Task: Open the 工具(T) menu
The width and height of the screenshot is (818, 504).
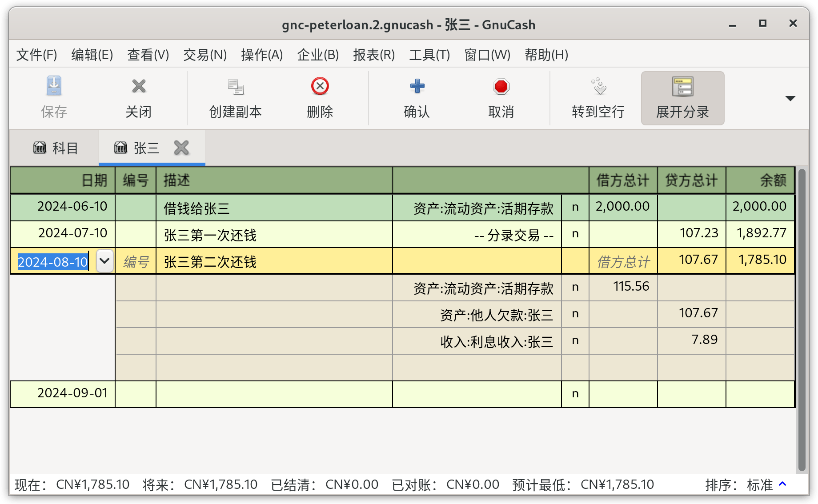Action: click(x=429, y=55)
